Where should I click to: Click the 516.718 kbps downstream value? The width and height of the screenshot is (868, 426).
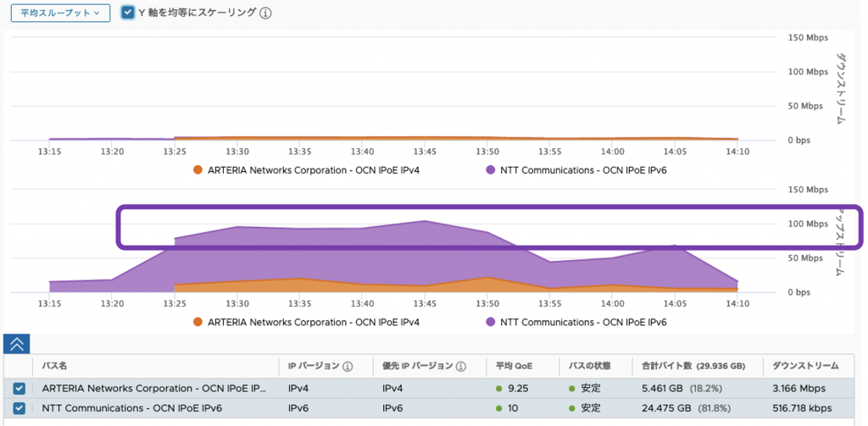(802, 408)
